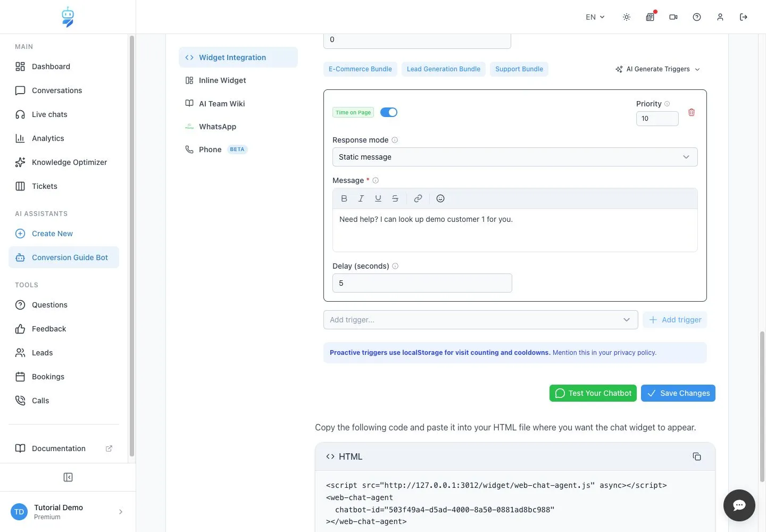Open the video tutorial camera icon
Viewport: 766px width, 532px height.
(x=673, y=17)
